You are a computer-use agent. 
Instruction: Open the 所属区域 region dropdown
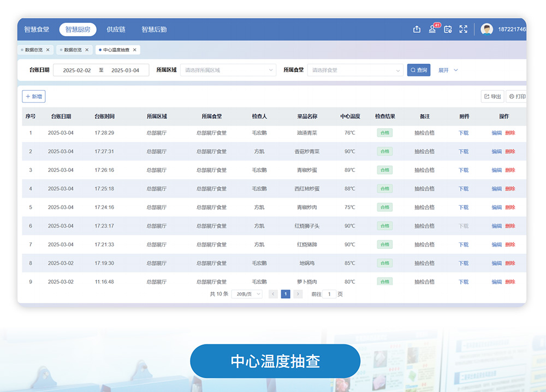[228, 70]
